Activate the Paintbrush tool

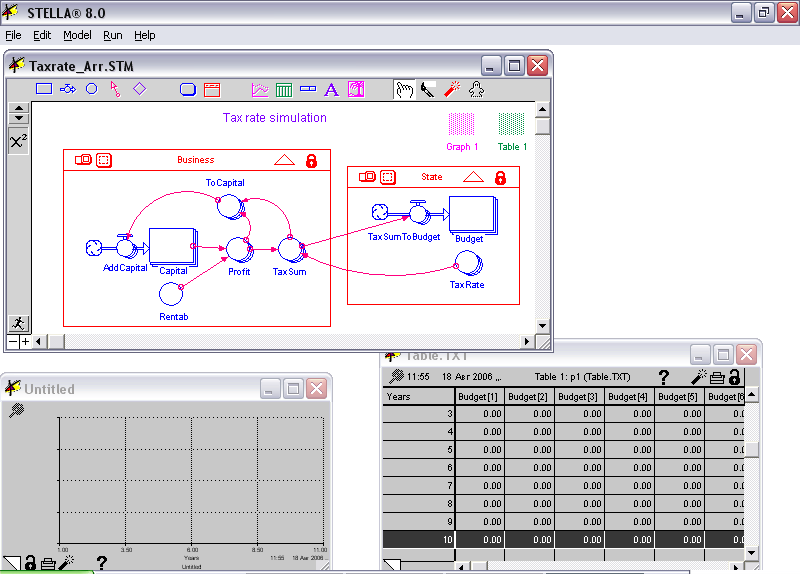click(428, 90)
